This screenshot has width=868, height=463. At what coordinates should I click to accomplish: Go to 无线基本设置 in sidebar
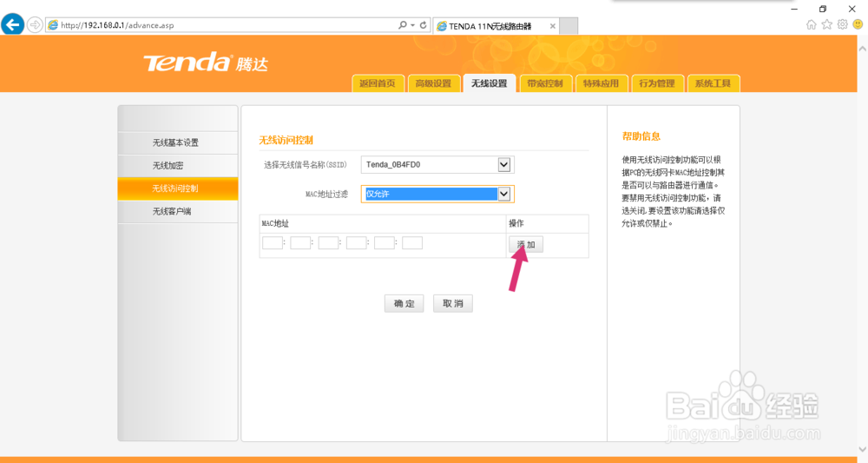click(x=178, y=142)
